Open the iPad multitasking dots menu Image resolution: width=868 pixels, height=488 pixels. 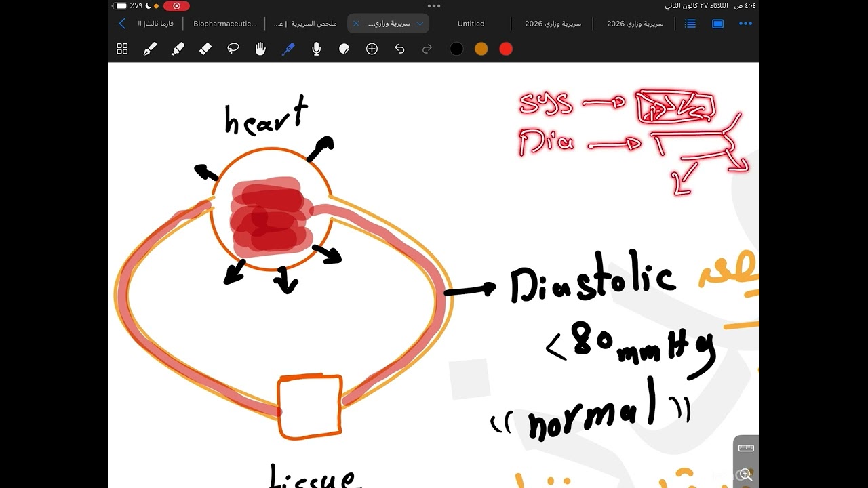click(x=434, y=5)
